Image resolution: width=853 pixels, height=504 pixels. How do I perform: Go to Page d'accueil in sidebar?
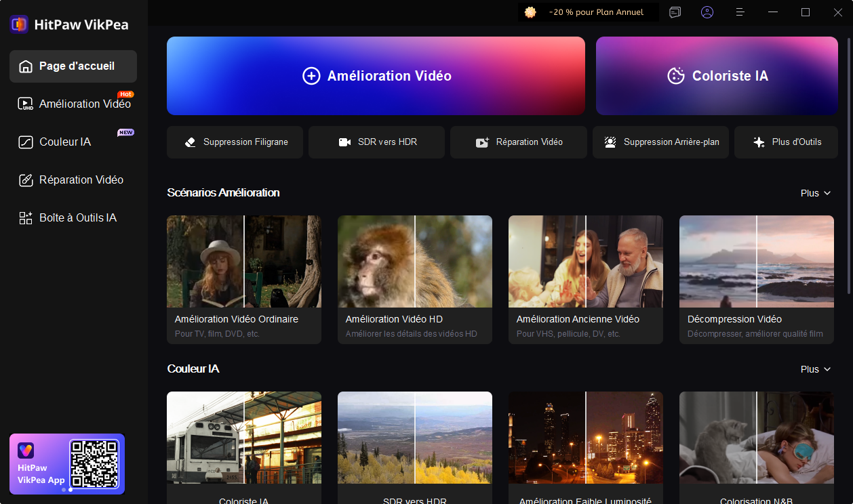coord(73,66)
